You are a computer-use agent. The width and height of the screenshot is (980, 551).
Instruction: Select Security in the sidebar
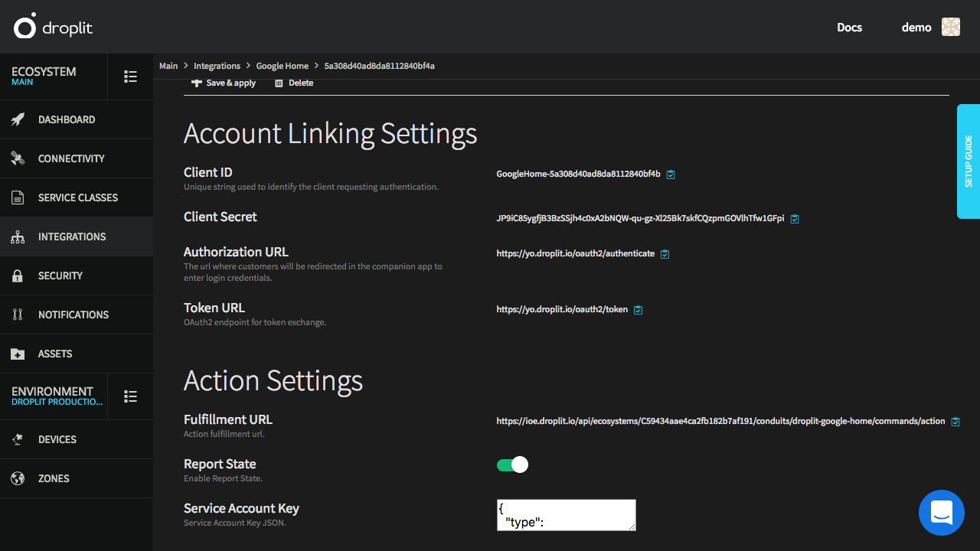(77, 275)
